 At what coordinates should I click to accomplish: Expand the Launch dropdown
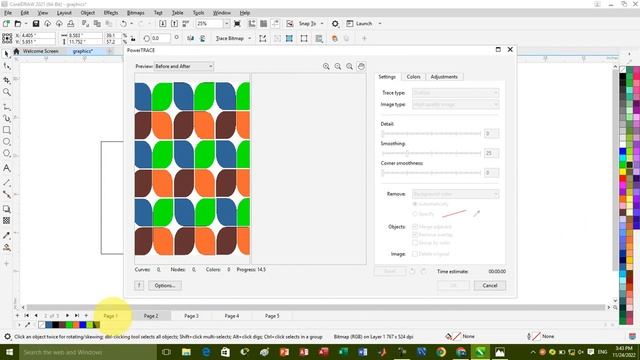click(380, 24)
